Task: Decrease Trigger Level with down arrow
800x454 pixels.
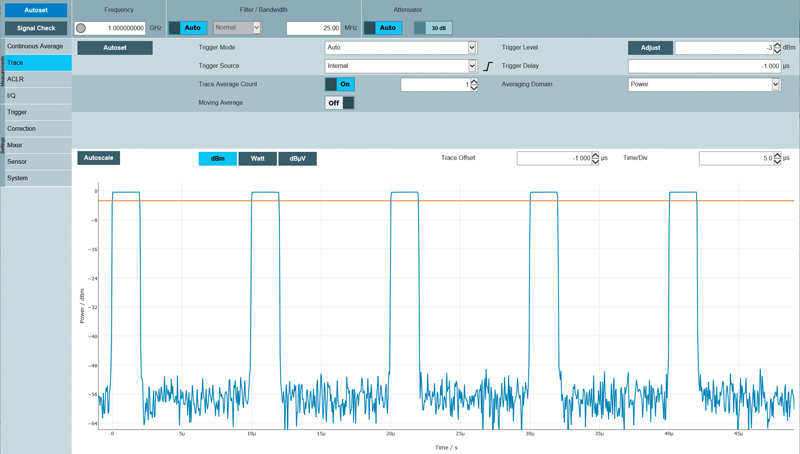Action: pyautogui.click(x=777, y=51)
